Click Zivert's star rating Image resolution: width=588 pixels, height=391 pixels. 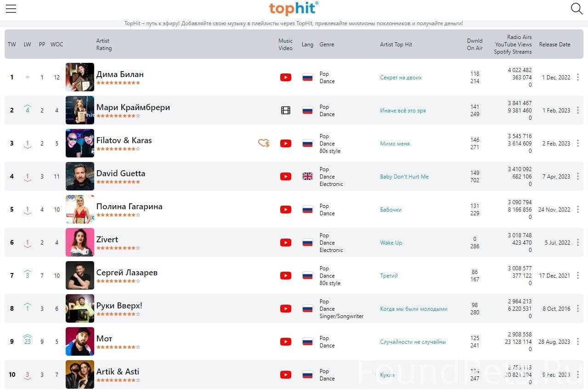point(118,248)
